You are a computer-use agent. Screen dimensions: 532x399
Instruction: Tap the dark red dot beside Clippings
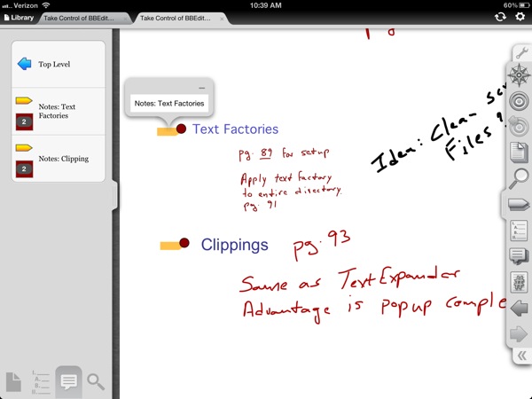click(184, 243)
